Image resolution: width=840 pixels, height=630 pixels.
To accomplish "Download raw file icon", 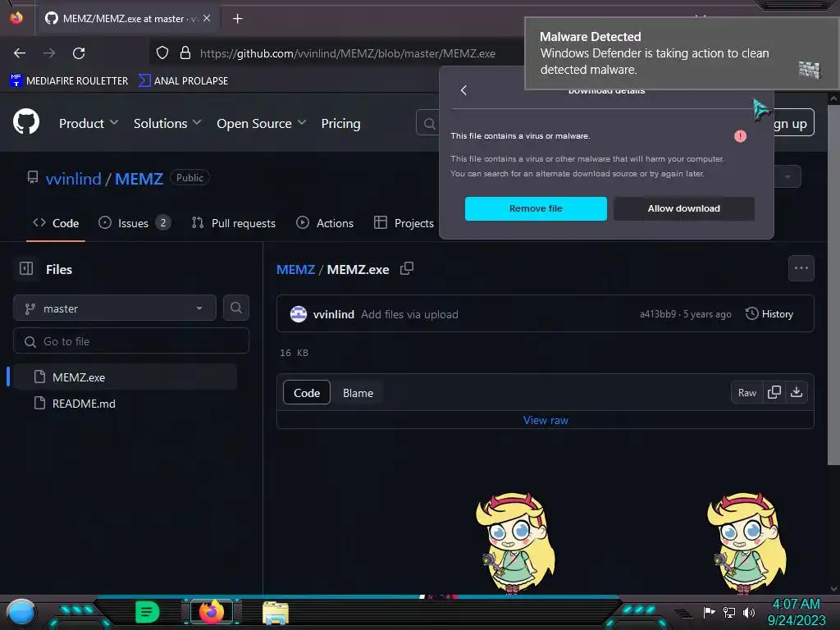I will 797,392.
